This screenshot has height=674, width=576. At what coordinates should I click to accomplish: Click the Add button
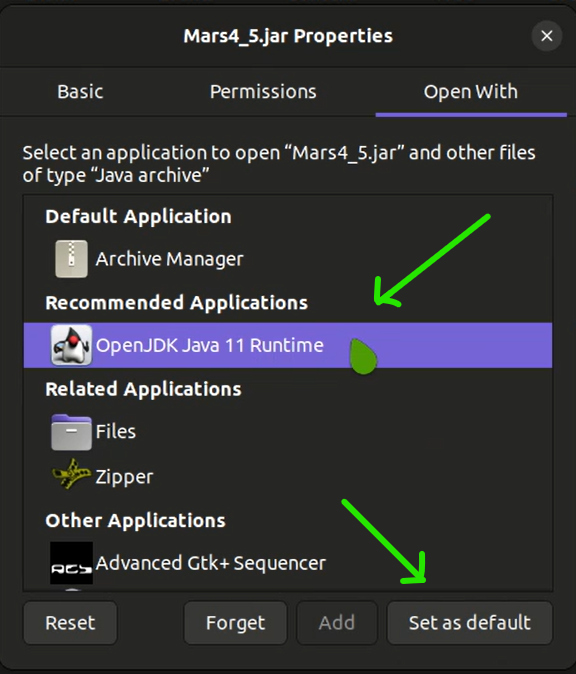(337, 622)
